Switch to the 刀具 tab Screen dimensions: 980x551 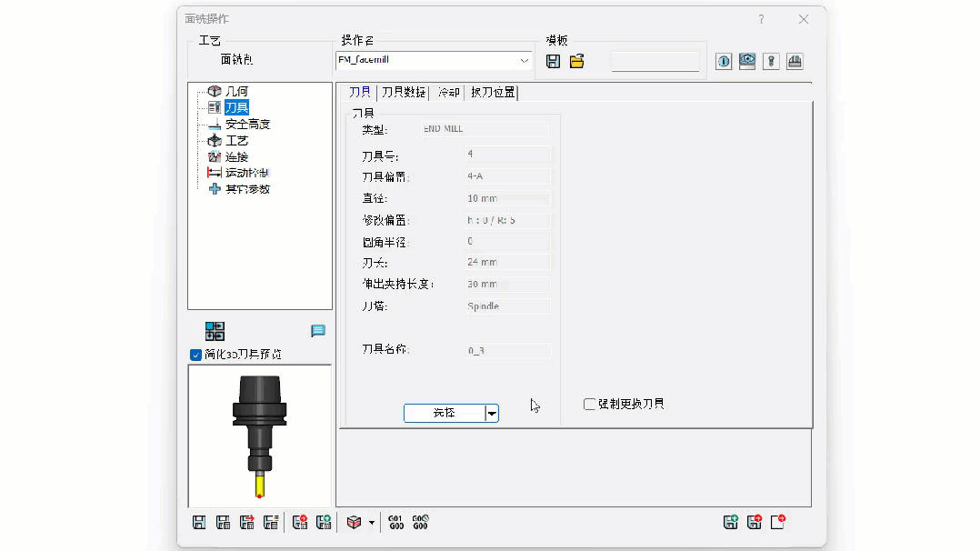point(360,93)
